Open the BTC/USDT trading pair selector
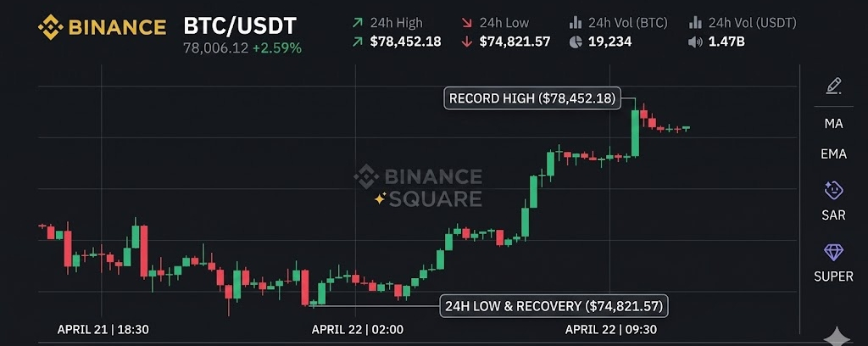 tap(240, 25)
